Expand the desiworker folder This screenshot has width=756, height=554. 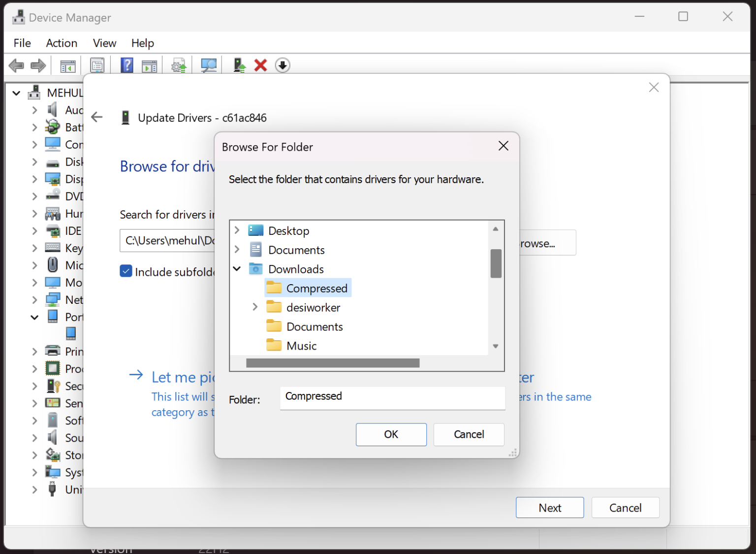254,307
